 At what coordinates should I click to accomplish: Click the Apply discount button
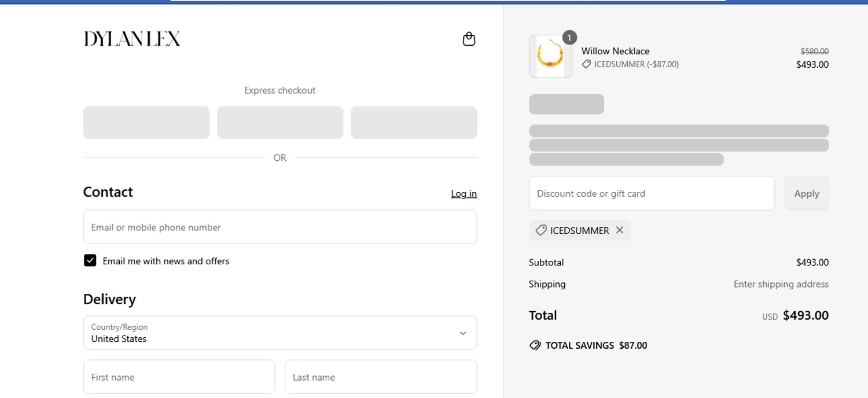pyautogui.click(x=807, y=193)
